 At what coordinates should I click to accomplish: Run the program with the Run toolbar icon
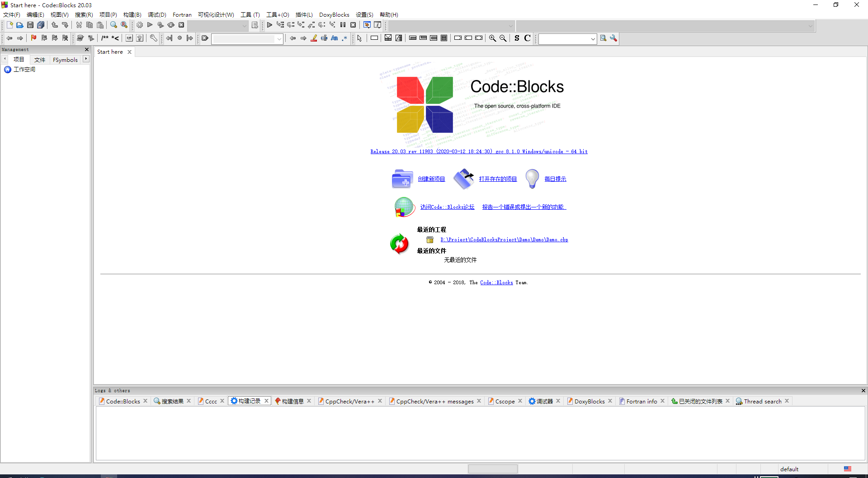pos(150,25)
